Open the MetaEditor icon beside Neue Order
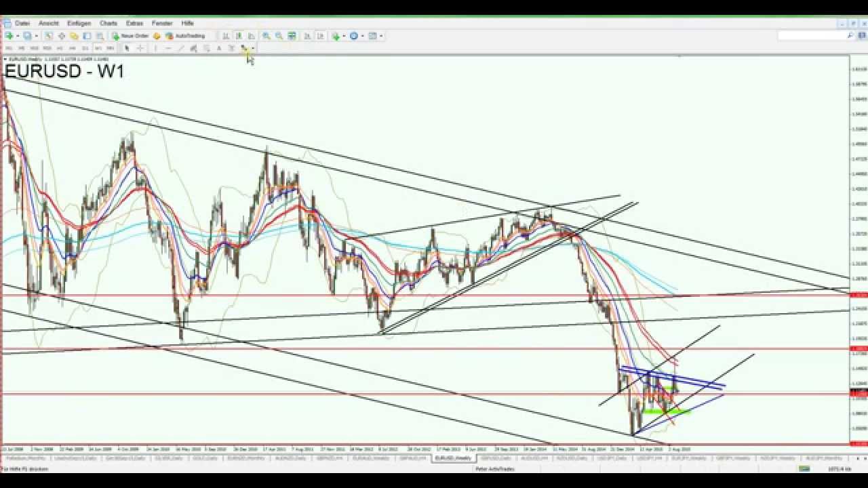This screenshot has width=868, height=488. tap(157, 36)
